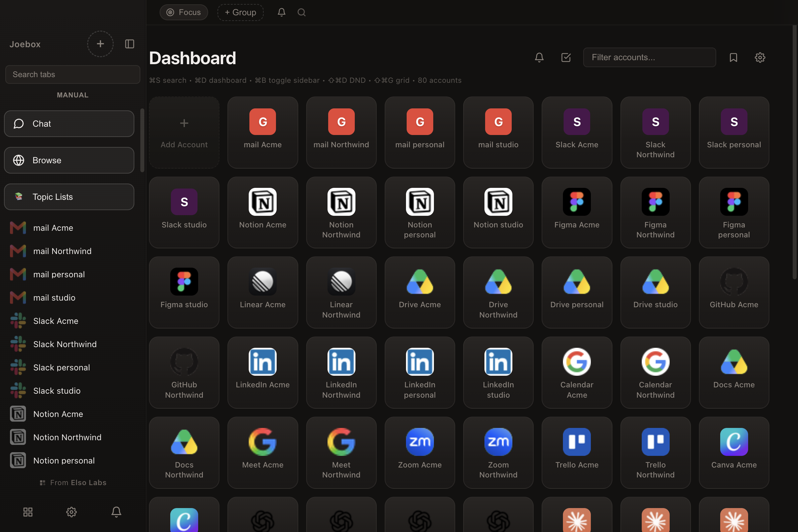The height and width of the screenshot is (532, 798).
Task: Click the From Elso Labs link
Action: point(73,482)
